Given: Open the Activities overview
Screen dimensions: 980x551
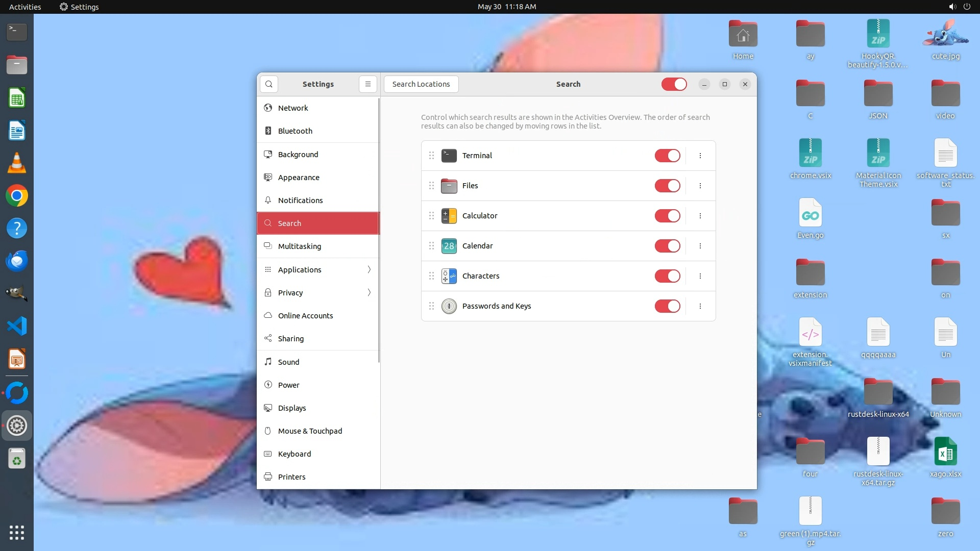Looking at the screenshot, I should point(25,7).
